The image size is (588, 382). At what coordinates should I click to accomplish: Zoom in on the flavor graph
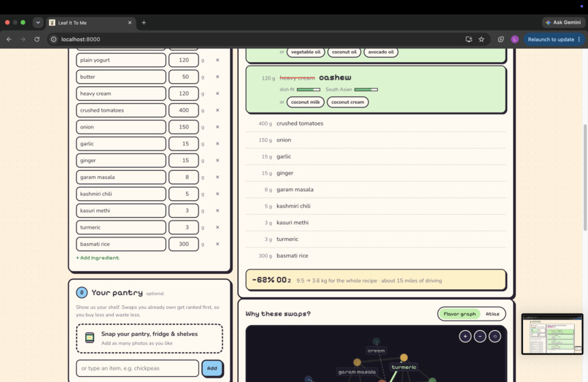pyautogui.click(x=465, y=336)
